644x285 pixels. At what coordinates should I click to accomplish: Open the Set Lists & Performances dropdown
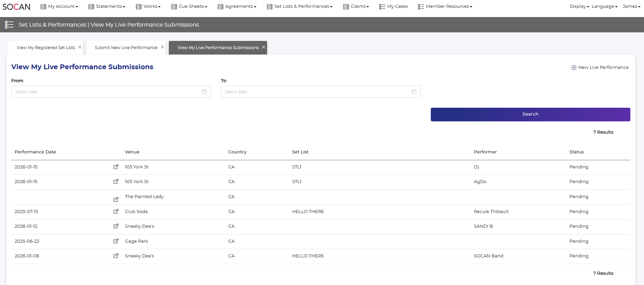[299, 6]
